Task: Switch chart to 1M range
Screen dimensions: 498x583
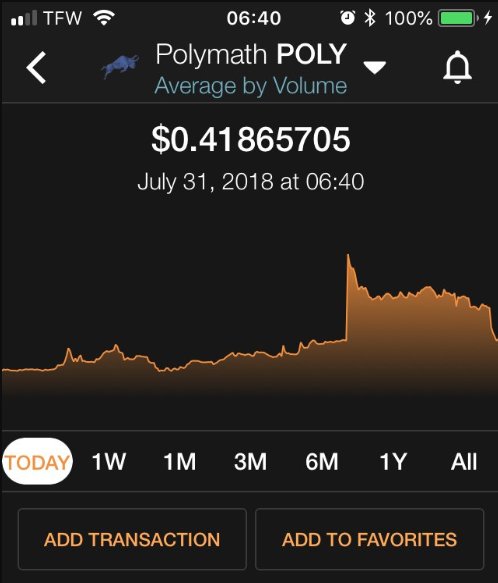Action: (x=180, y=461)
